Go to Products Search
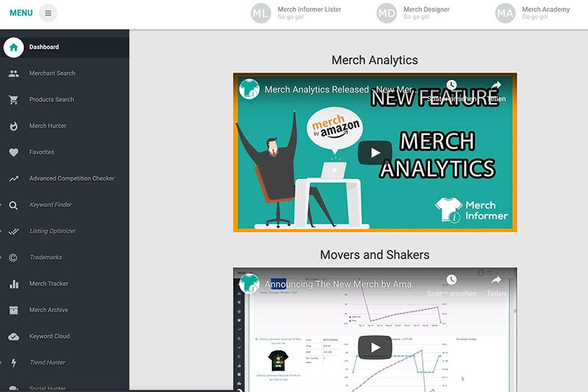This screenshot has width=588, height=392. tap(51, 100)
